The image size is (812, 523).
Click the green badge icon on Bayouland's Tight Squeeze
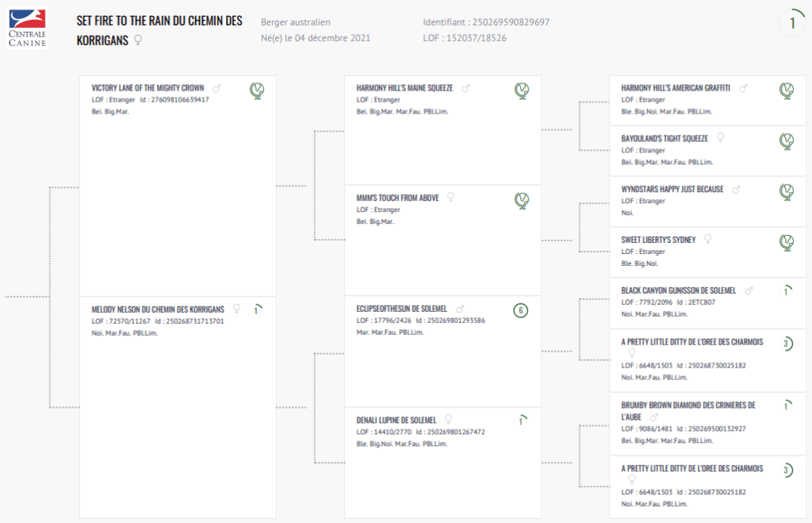pyautogui.click(x=787, y=141)
